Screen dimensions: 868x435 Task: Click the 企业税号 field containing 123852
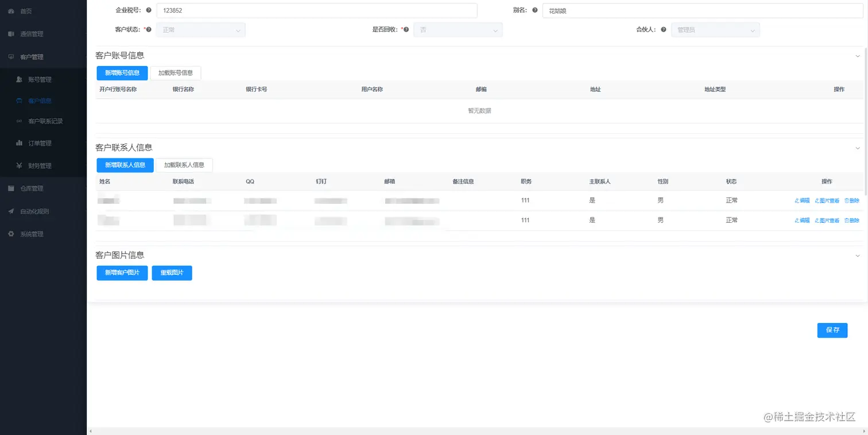tap(317, 10)
